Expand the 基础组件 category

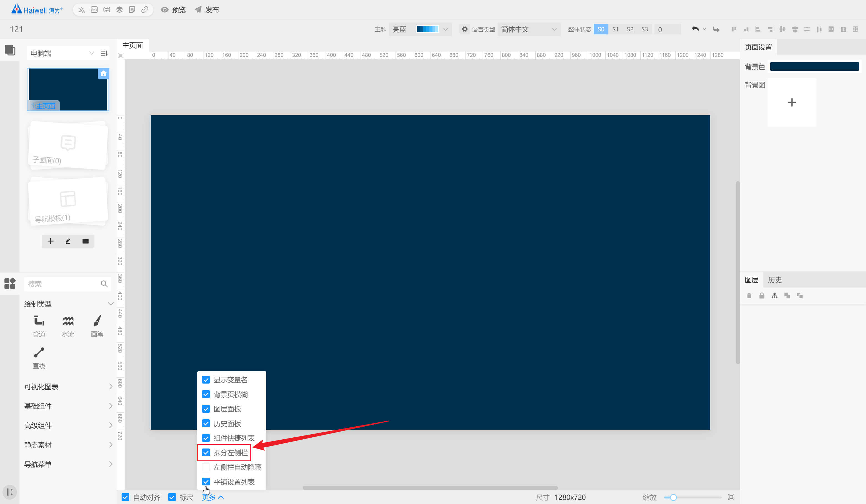tap(111, 406)
